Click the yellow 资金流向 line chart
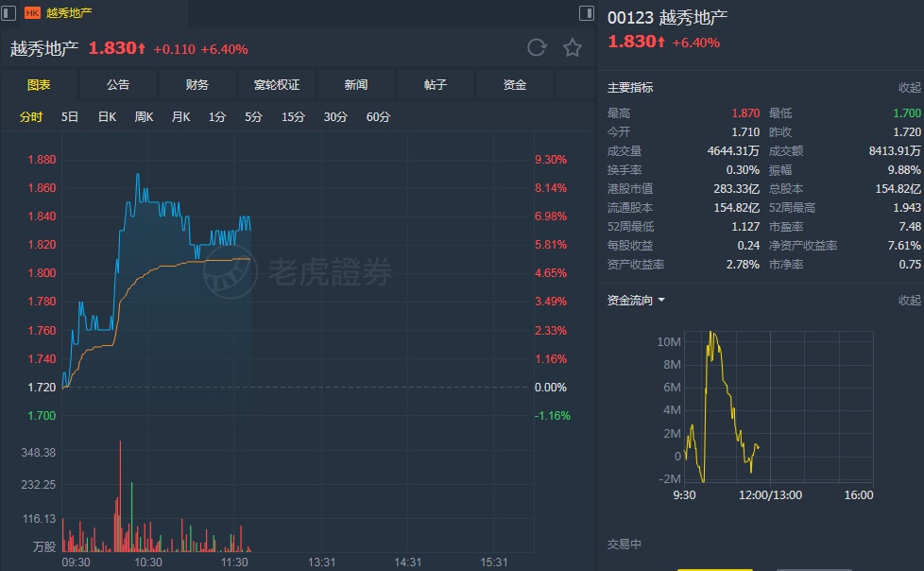Image resolution: width=924 pixels, height=571 pixels. (x=722, y=397)
